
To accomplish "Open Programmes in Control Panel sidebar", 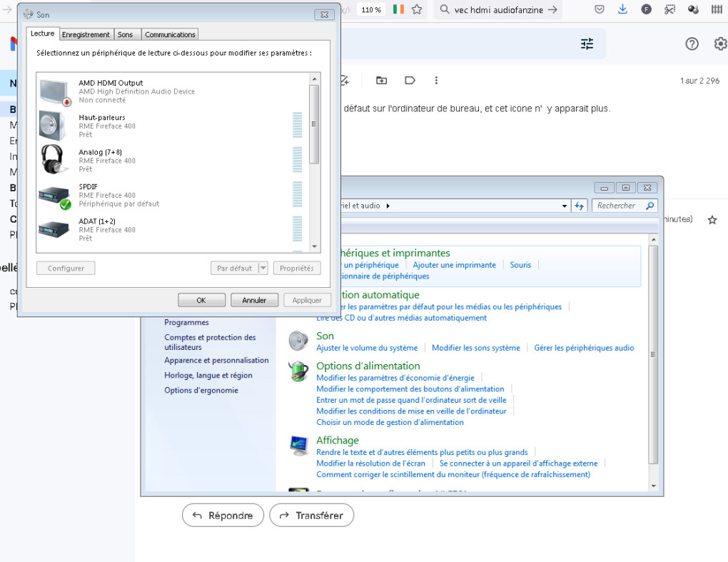I will pyautogui.click(x=186, y=322).
